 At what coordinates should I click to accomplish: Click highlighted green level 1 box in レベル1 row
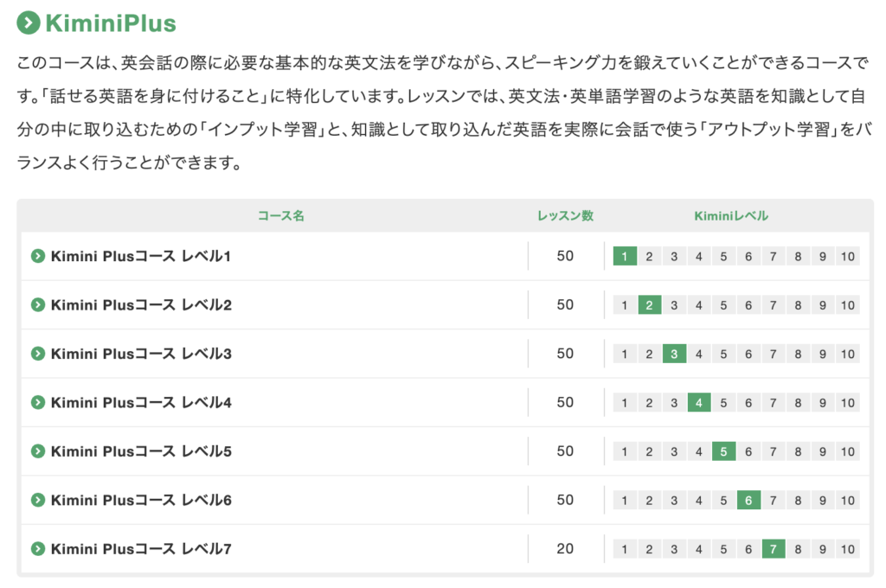coord(625,256)
